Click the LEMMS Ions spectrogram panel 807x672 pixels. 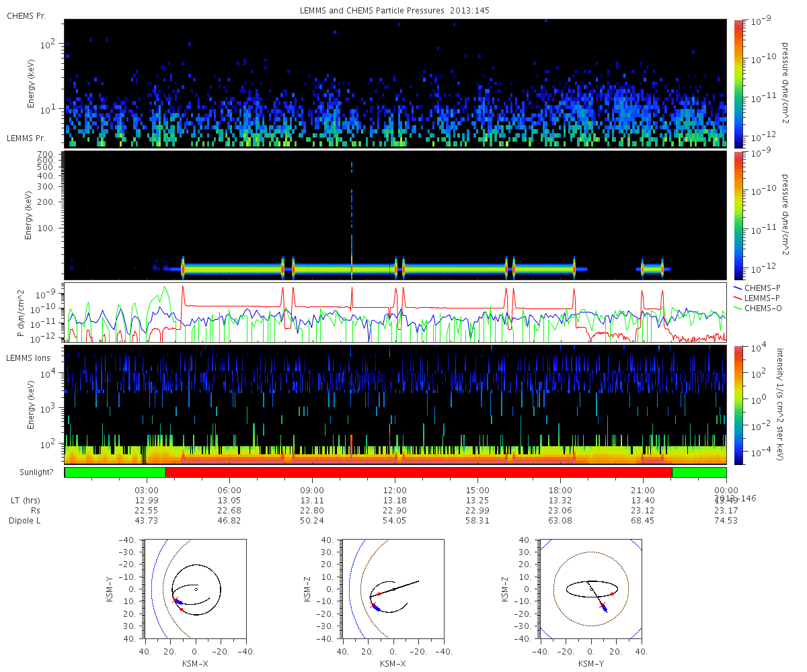click(x=395, y=405)
